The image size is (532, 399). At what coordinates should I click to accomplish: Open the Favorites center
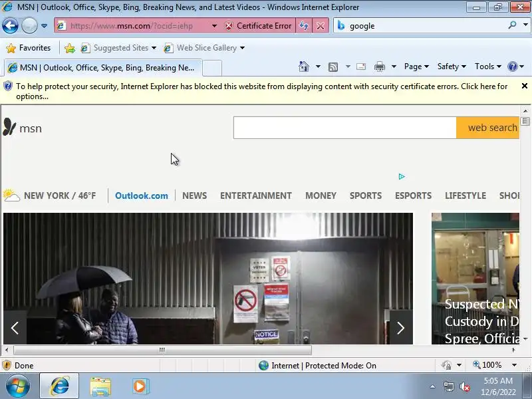[x=29, y=48]
